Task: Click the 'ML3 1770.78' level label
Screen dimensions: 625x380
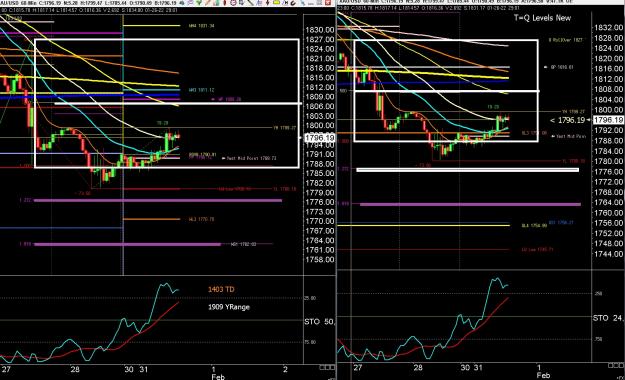Action: click(x=201, y=219)
